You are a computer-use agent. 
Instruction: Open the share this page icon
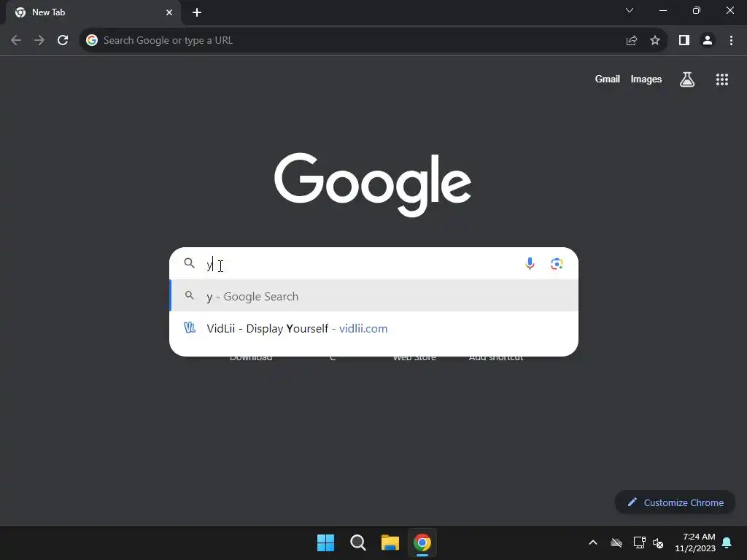[x=632, y=41]
